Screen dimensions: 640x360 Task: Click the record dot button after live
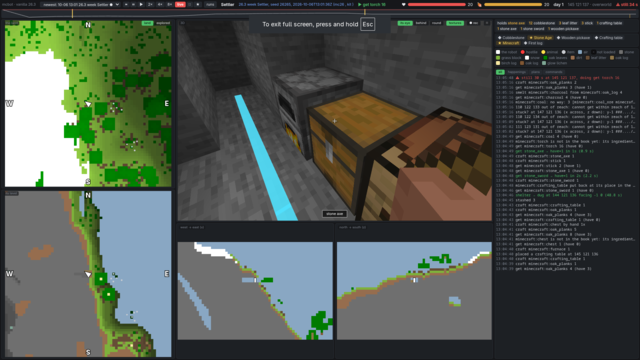[198, 4]
